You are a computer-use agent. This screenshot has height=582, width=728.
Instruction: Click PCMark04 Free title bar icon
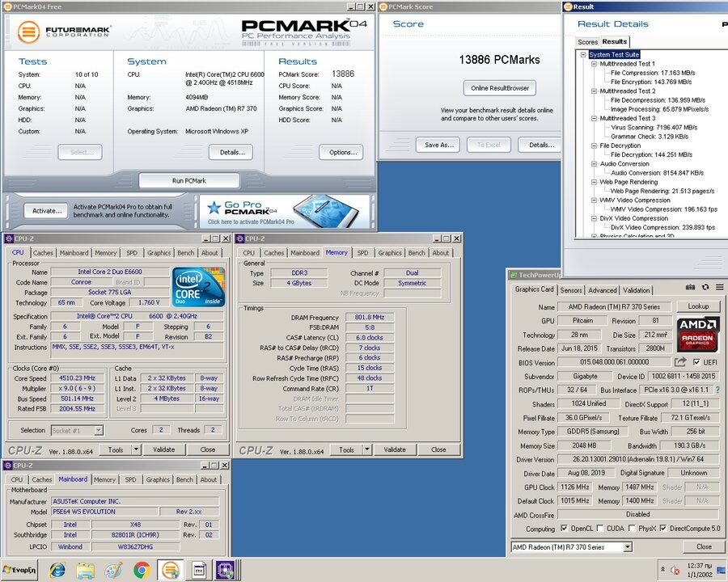(x=7, y=6)
